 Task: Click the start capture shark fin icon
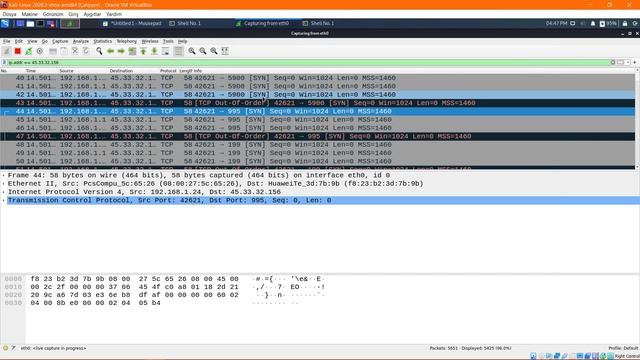pos(7,51)
